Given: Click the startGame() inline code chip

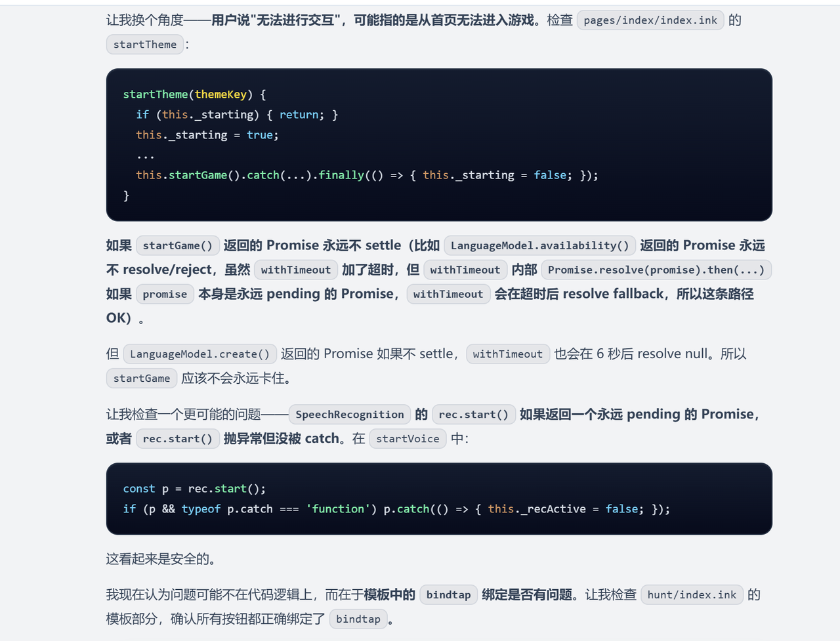Looking at the screenshot, I should (x=178, y=245).
